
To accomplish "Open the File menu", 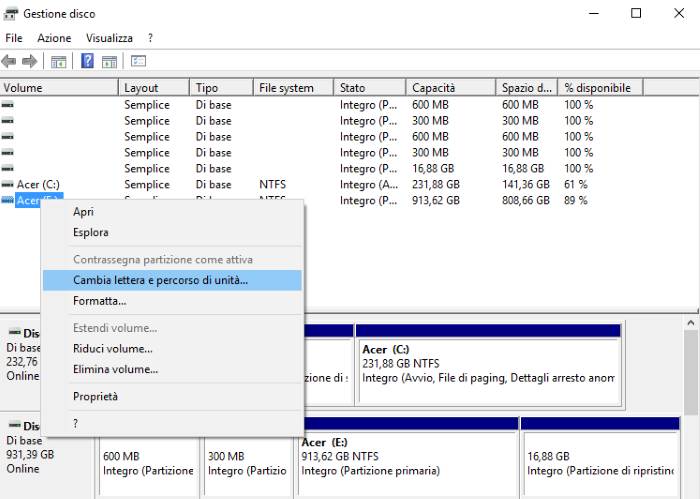I will [x=13, y=38].
